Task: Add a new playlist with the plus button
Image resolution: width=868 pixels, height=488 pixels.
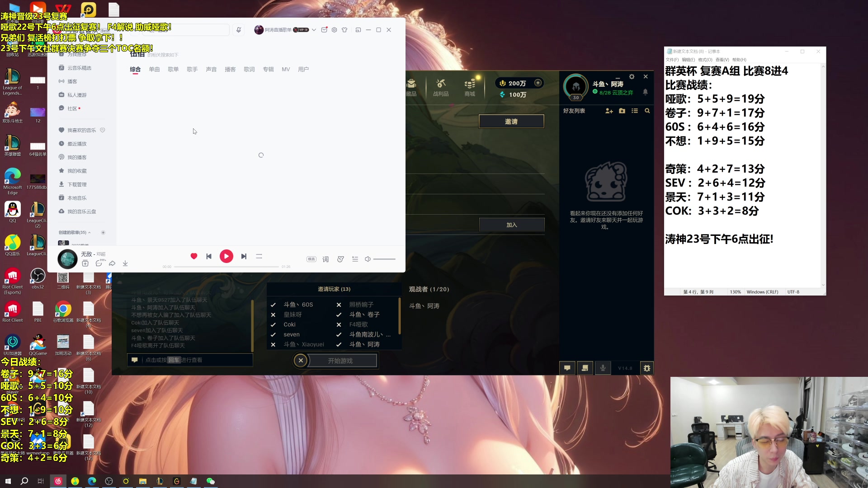Action: click(x=103, y=232)
